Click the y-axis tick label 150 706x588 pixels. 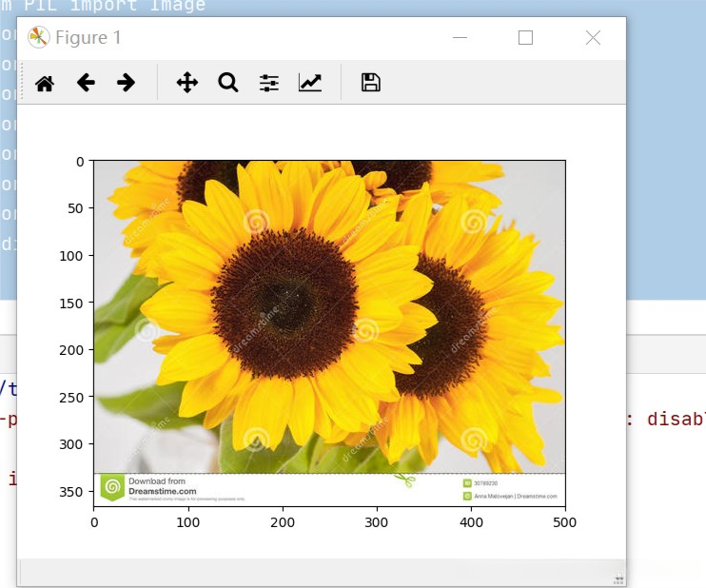[x=71, y=304]
